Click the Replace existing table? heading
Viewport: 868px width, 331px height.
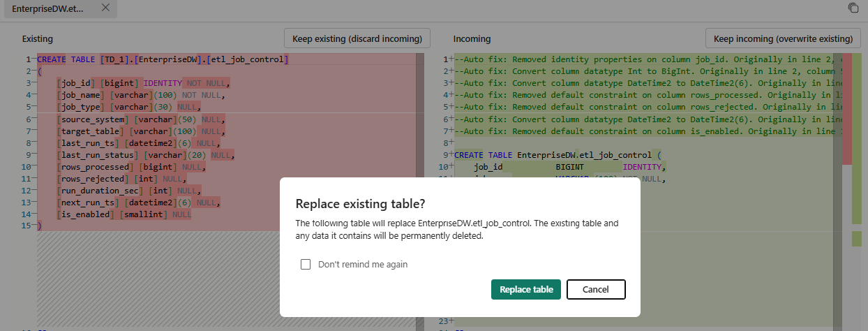361,204
